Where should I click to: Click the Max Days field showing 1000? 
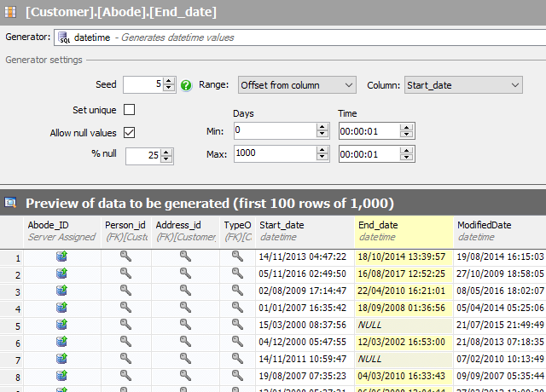tap(275, 153)
